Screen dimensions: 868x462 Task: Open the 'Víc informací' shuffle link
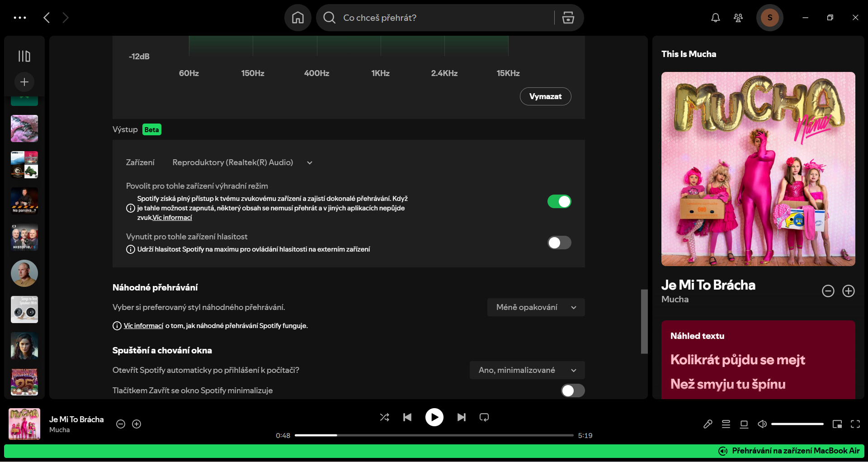point(144,325)
